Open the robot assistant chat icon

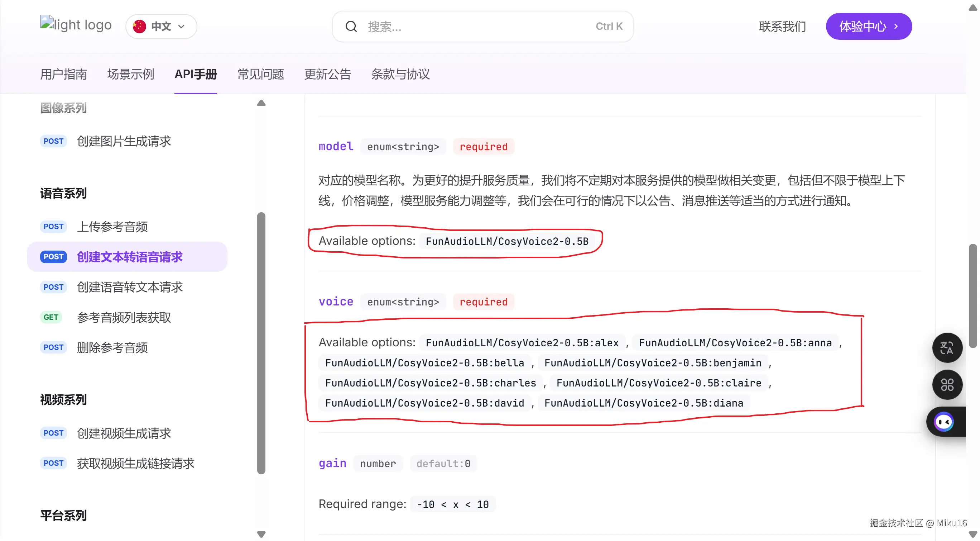coord(944,422)
